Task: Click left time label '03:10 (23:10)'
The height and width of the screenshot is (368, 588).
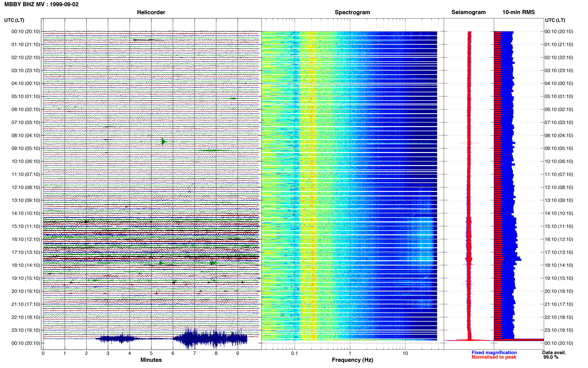Action: pos(26,71)
